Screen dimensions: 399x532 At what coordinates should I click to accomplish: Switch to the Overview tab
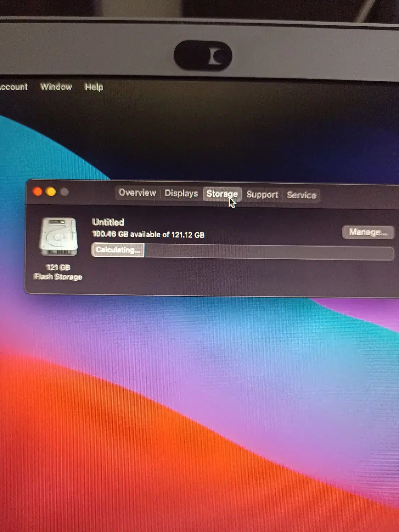[137, 193]
